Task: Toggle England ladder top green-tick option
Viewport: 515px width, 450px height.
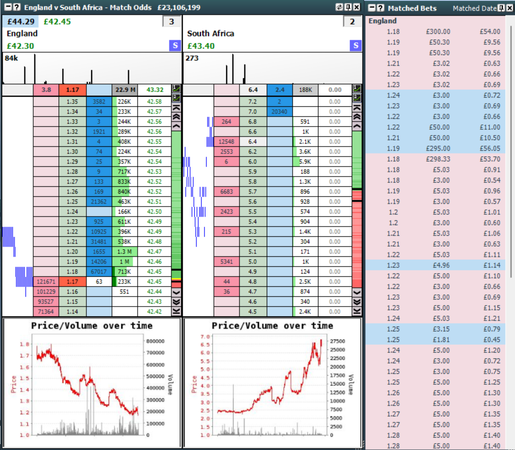Action: pyautogui.click(x=176, y=89)
